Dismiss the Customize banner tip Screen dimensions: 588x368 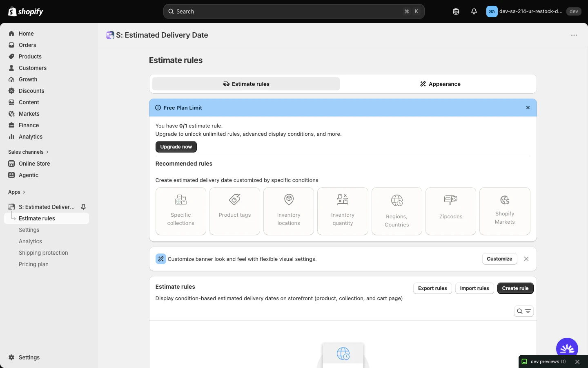tap(526, 259)
